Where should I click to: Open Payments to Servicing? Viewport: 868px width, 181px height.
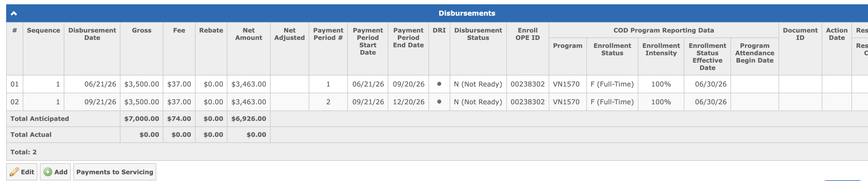pyautogui.click(x=115, y=172)
